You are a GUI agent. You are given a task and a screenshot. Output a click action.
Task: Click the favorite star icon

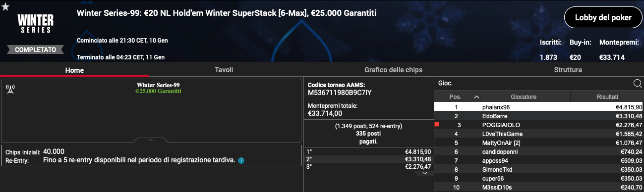(5, 7)
